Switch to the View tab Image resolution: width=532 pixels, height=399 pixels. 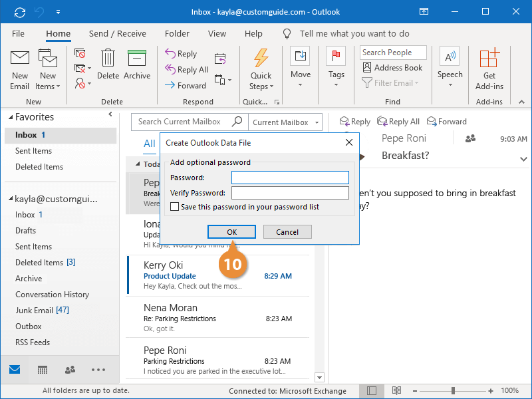pos(217,34)
